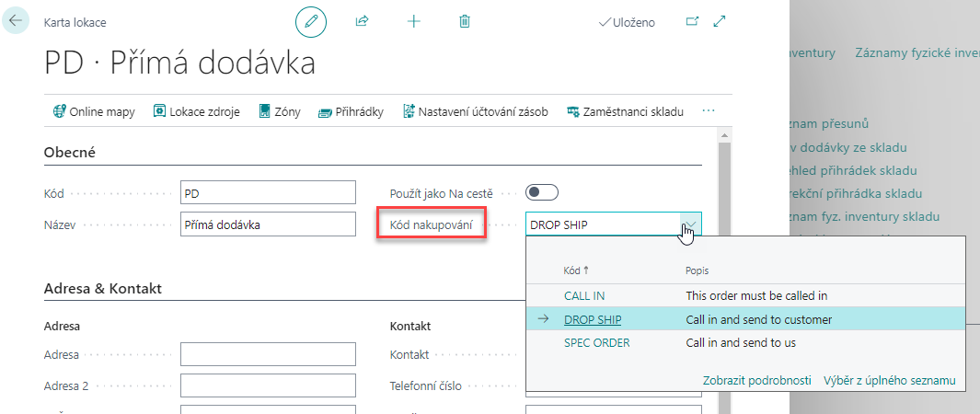The width and height of the screenshot is (980, 414).
Task: Click the plus new record icon
Action: pyautogui.click(x=414, y=21)
